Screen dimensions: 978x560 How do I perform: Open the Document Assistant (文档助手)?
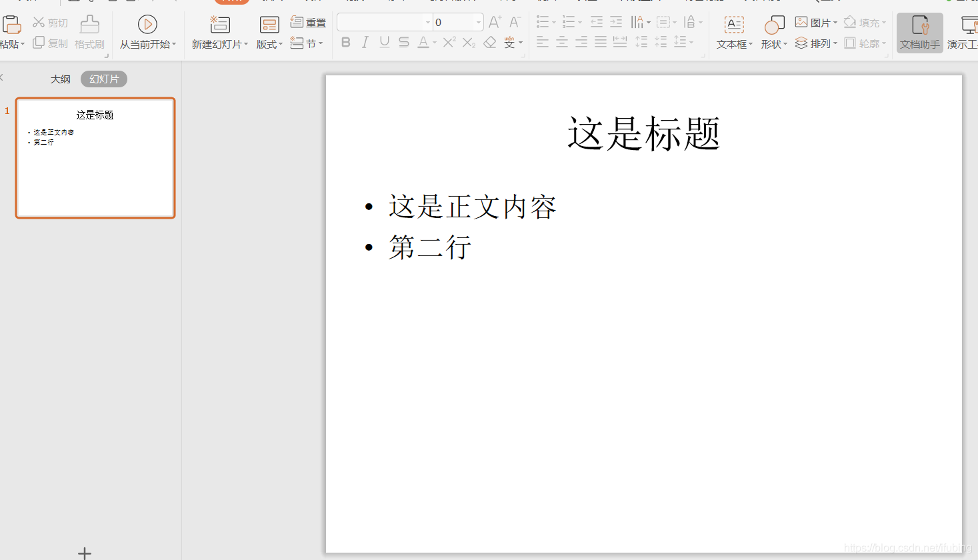[x=920, y=33]
